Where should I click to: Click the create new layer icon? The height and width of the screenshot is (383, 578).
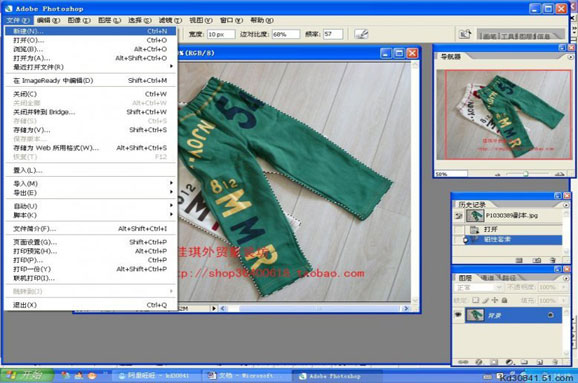[539, 362]
